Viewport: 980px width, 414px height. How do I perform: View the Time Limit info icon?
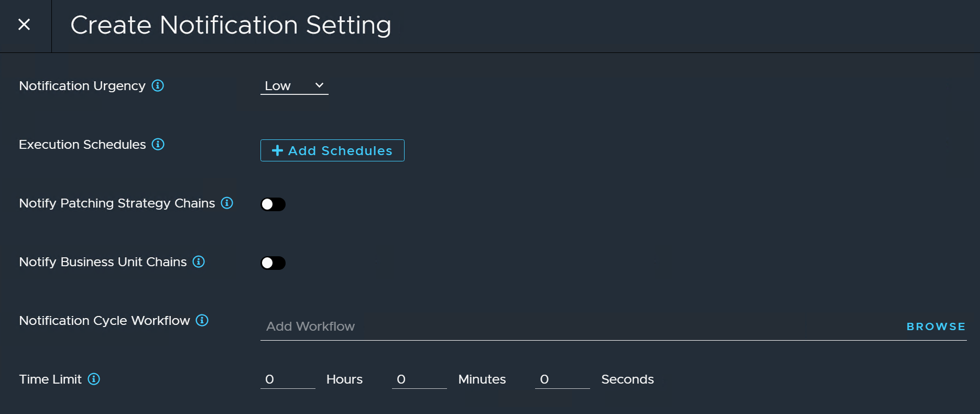pos(94,379)
